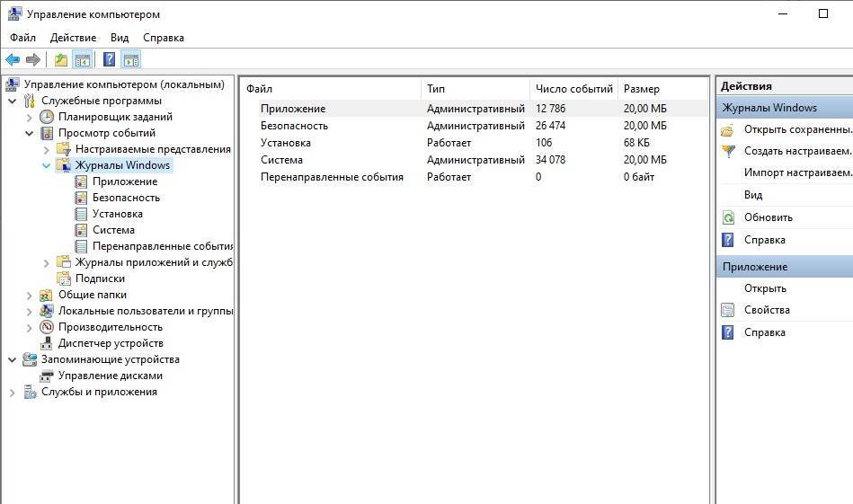
Task: Click the Управление дисками icon in tree
Action: coord(48,376)
